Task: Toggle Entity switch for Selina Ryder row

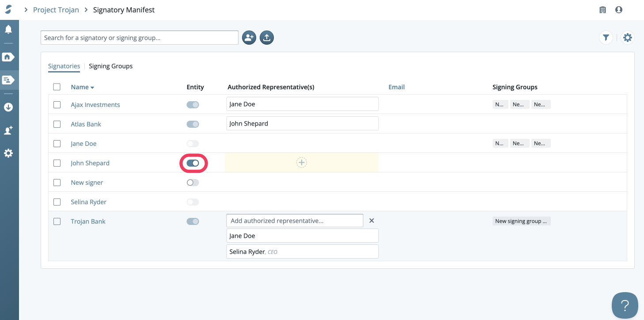Action: point(193,202)
